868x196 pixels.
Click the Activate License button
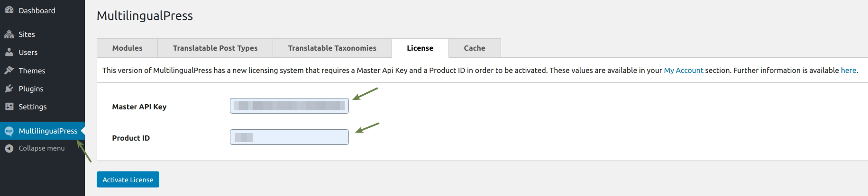pyautogui.click(x=128, y=179)
